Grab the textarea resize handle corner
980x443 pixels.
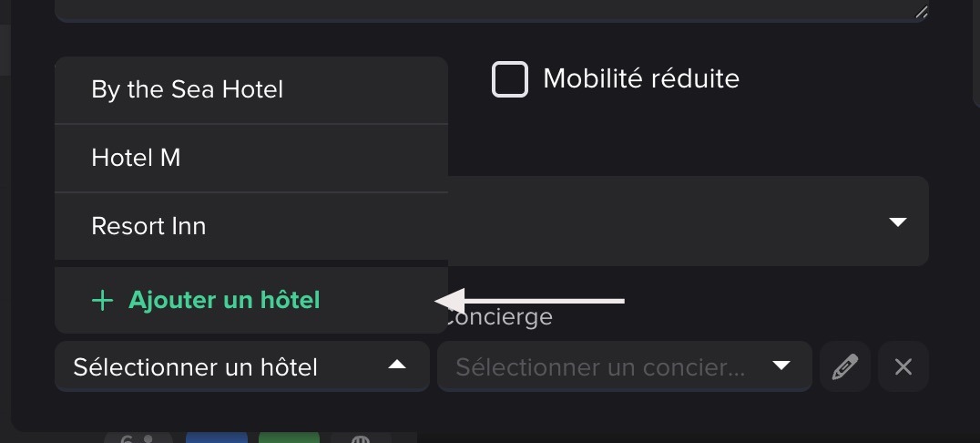(x=922, y=12)
